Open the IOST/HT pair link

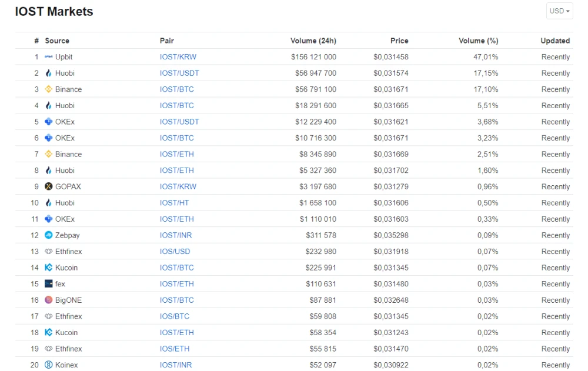(175, 203)
